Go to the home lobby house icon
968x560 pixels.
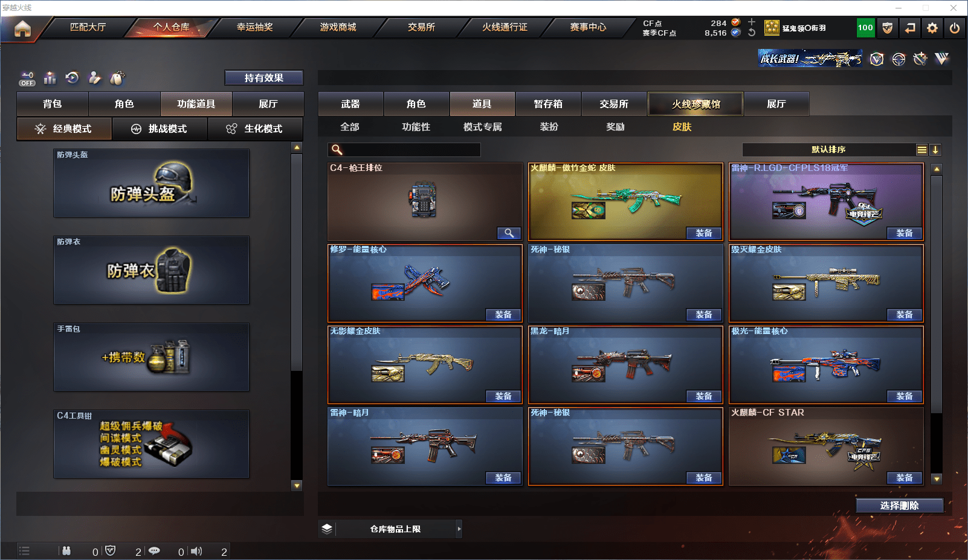click(22, 28)
